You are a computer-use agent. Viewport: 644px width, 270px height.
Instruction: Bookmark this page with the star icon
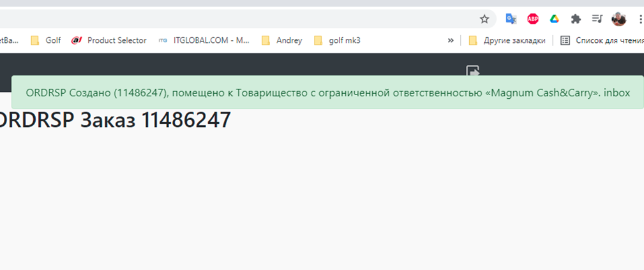[484, 19]
